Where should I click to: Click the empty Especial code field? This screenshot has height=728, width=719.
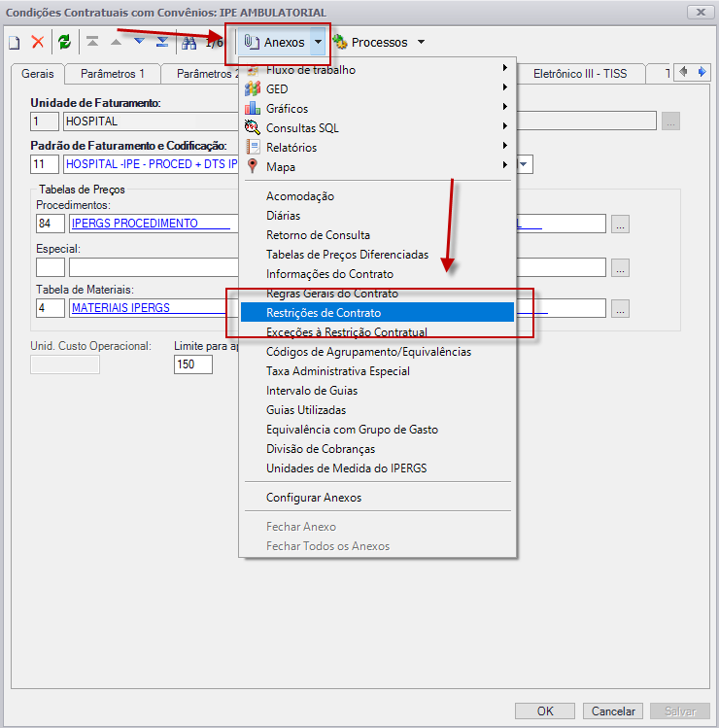51,267
